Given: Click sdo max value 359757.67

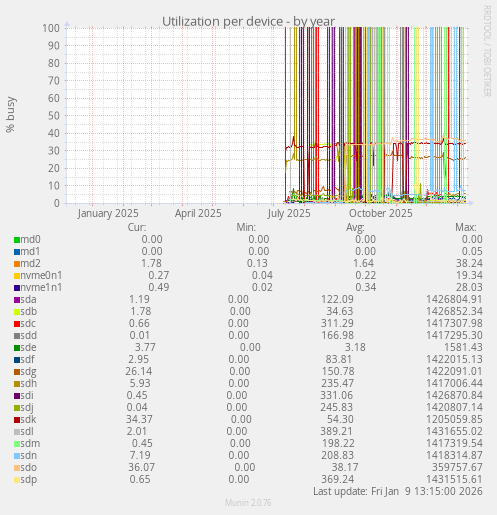Looking at the screenshot, I should [x=457, y=467].
